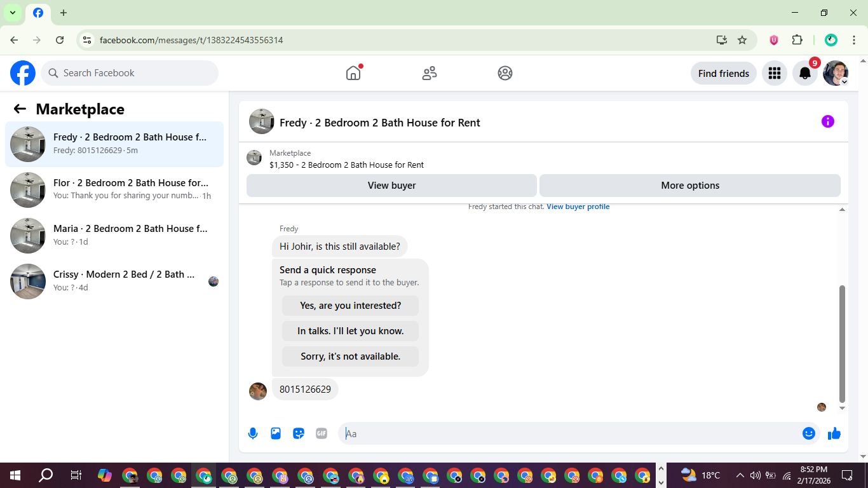
Task: Click the Marketplace listing thumbnail near $1,350
Action: 254,158
